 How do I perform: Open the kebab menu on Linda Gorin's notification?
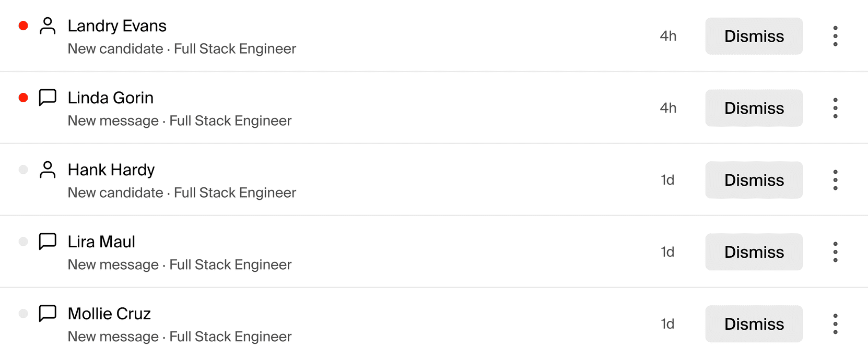pos(835,107)
